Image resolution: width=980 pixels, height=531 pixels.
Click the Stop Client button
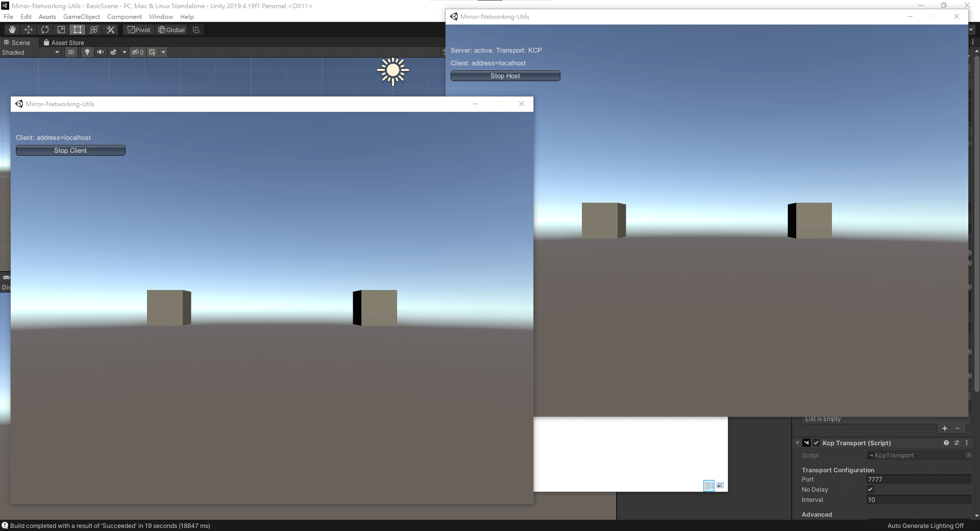pyautogui.click(x=70, y=150)
